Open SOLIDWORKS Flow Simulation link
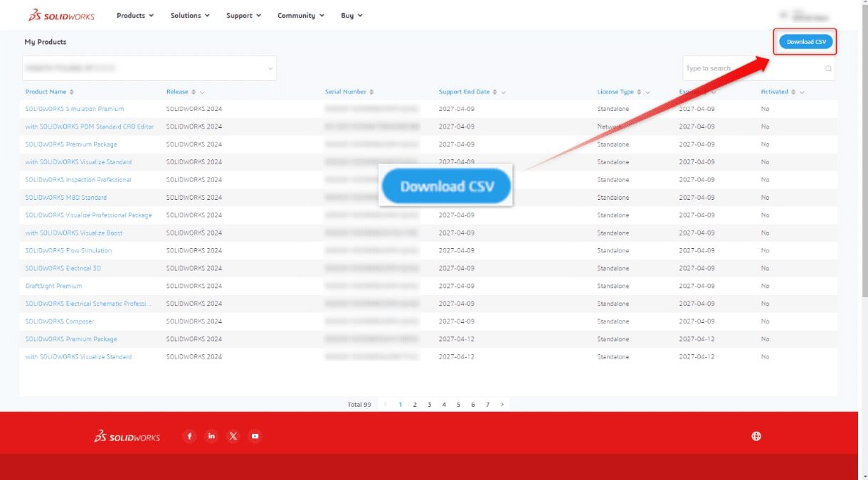The image size is (868, 480). click(x=68, y=251)
